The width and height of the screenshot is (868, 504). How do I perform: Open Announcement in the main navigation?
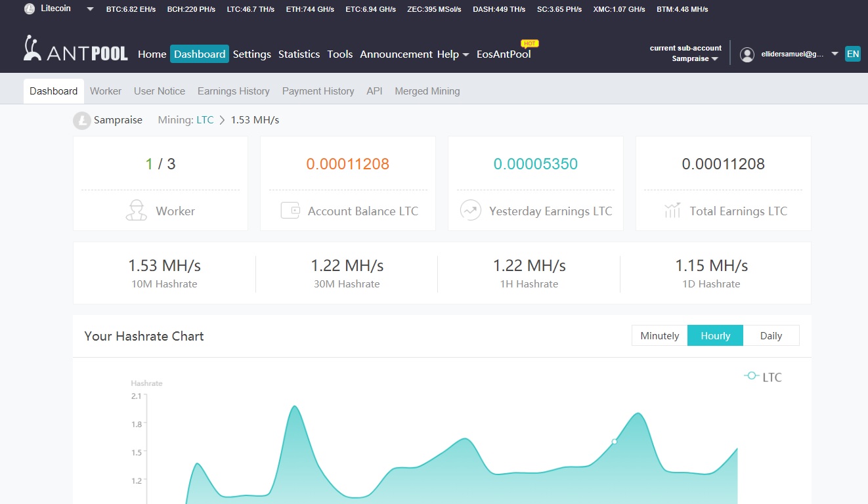coord(396,54)
